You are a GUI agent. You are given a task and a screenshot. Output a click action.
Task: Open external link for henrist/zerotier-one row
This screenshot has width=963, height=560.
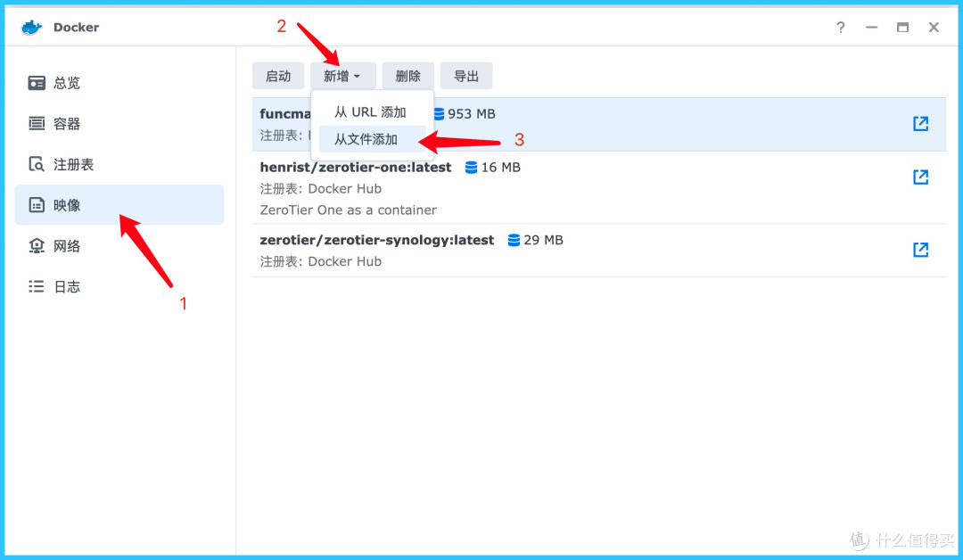[920, 177]
